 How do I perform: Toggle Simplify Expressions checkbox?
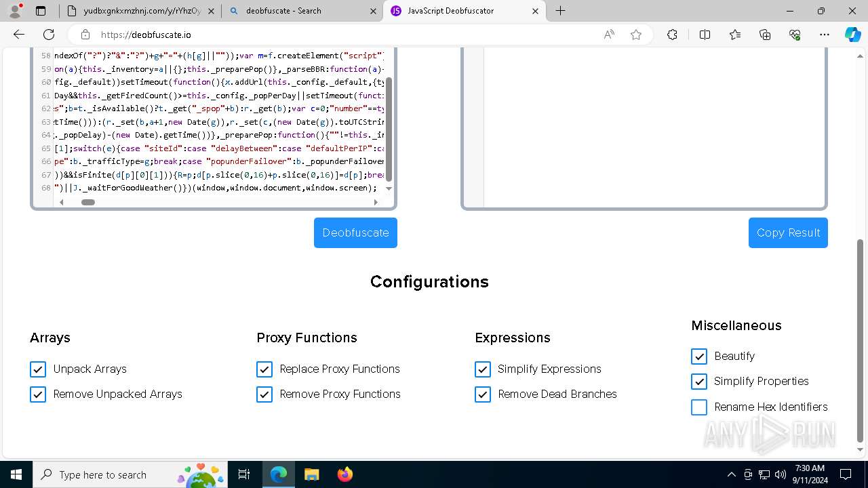pos(483,369)
